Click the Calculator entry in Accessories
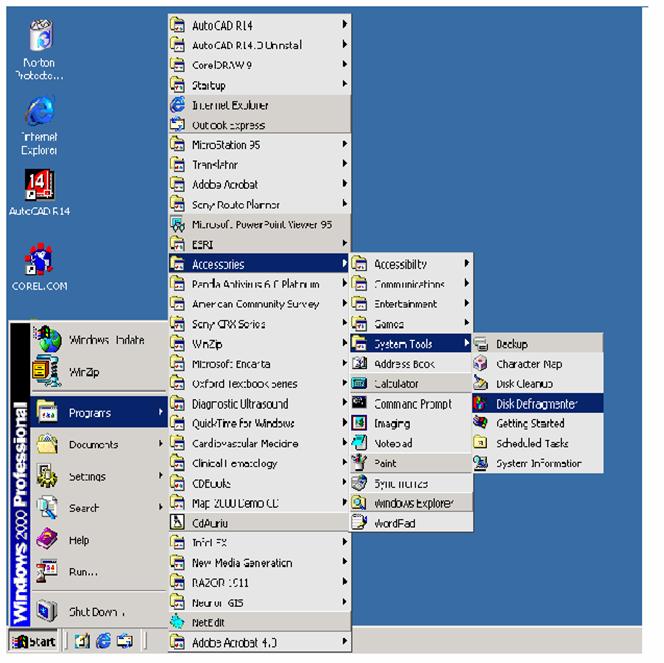 click(396, 384)
